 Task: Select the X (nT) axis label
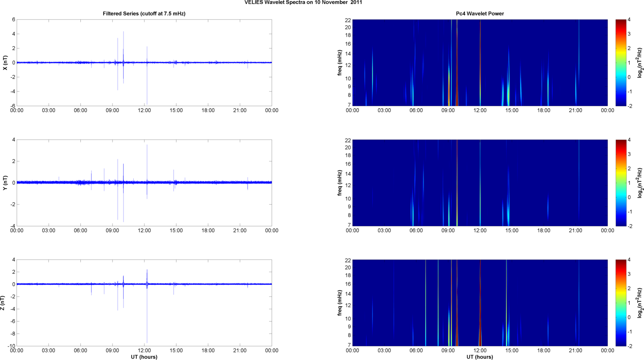(6, 63)
